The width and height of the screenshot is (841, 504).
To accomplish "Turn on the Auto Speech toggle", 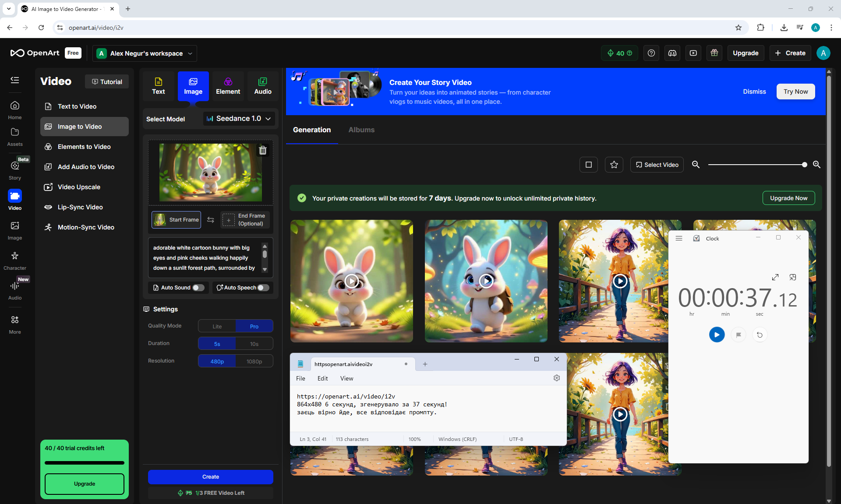I will pos(263,288).
